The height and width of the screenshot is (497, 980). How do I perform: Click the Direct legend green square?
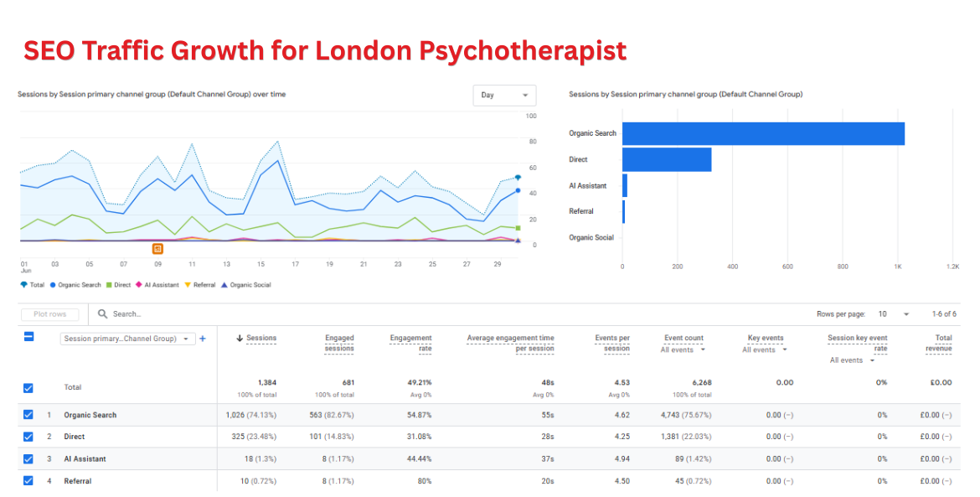pos(109,284)
